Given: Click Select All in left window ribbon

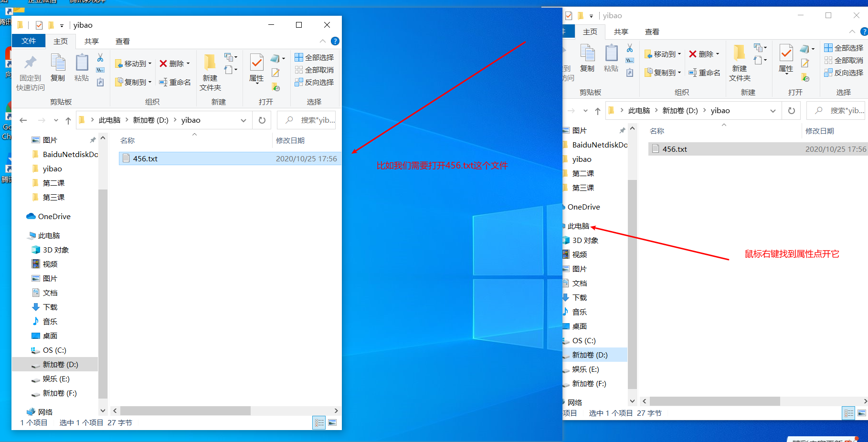Looking at the screenshot, I should point(314,57).
